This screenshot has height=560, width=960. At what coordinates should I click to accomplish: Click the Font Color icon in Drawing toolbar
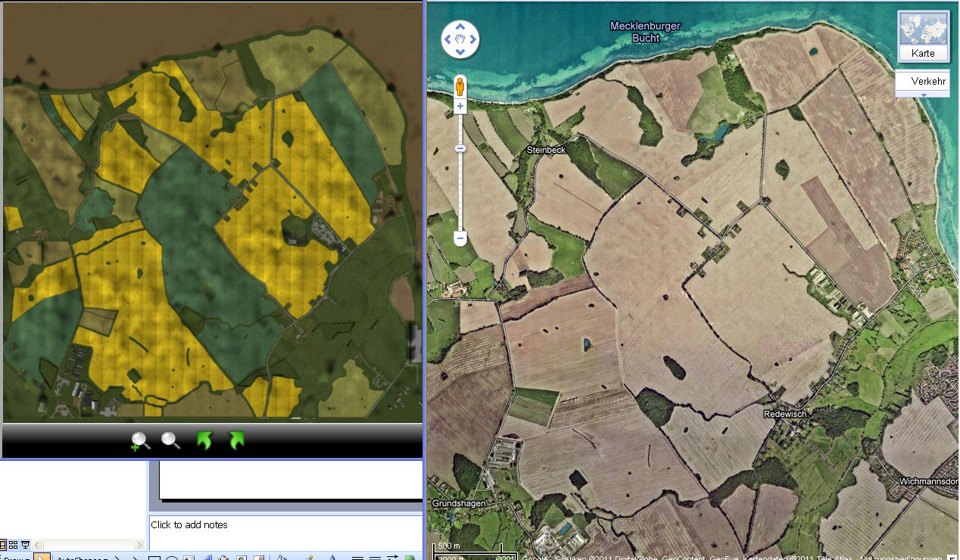pyautogui.click(x=331, y=558)
